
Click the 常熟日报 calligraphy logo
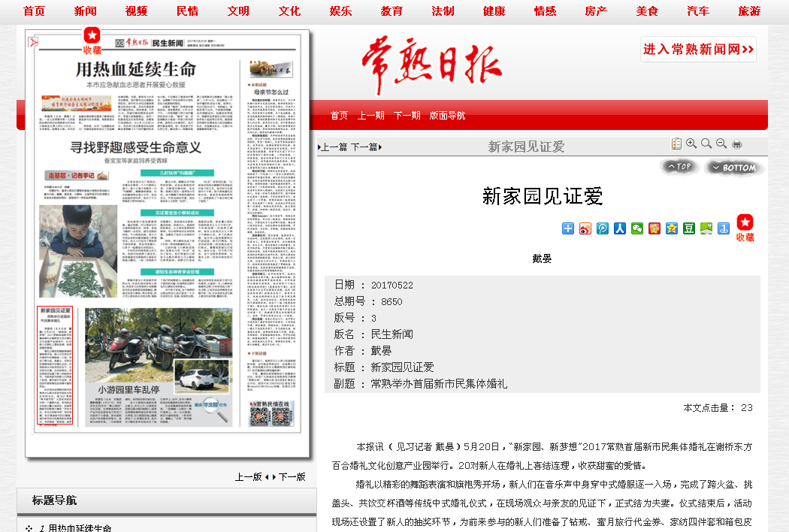[432, 65]
